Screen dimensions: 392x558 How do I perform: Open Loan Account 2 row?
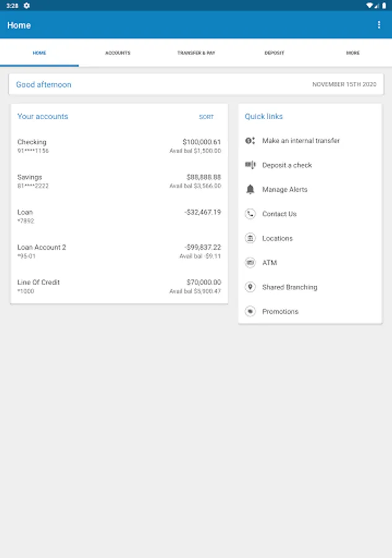click(119, 251)
